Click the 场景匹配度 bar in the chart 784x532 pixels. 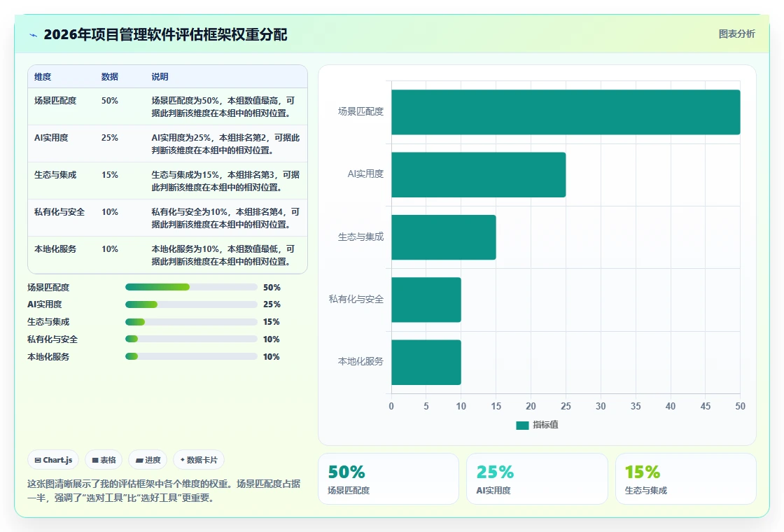566,112
